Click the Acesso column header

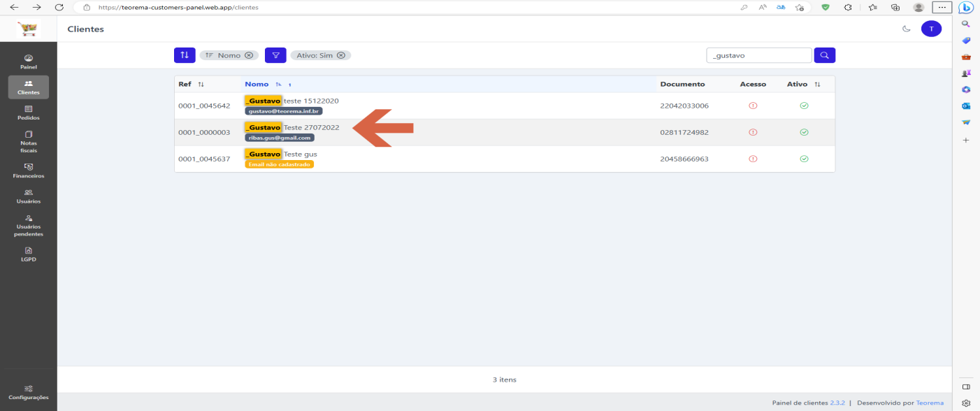(753, 84)
